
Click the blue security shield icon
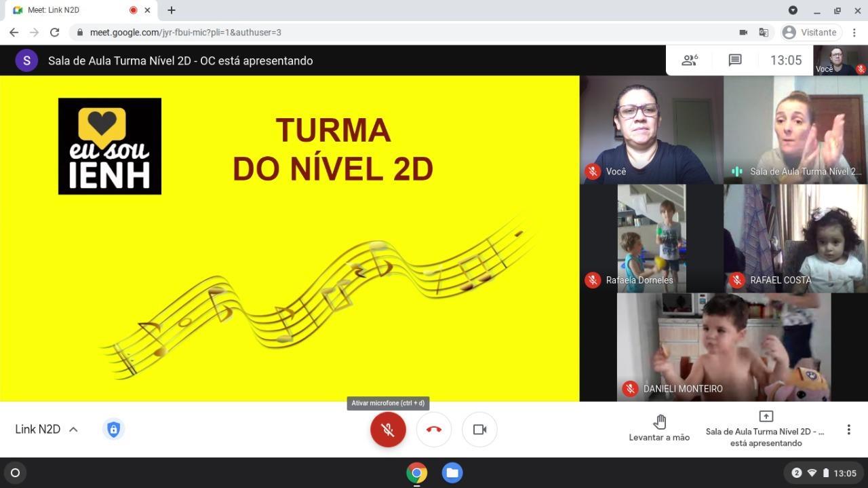pos(113,429)
